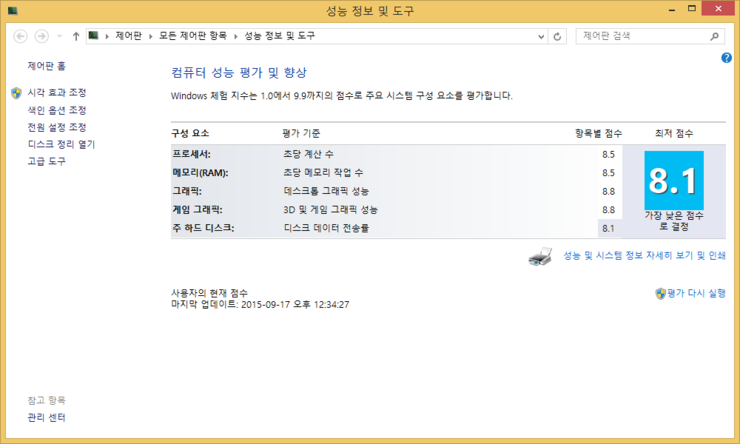Click the 8.5 subscore for 프로세서

(x=608, y=154)
